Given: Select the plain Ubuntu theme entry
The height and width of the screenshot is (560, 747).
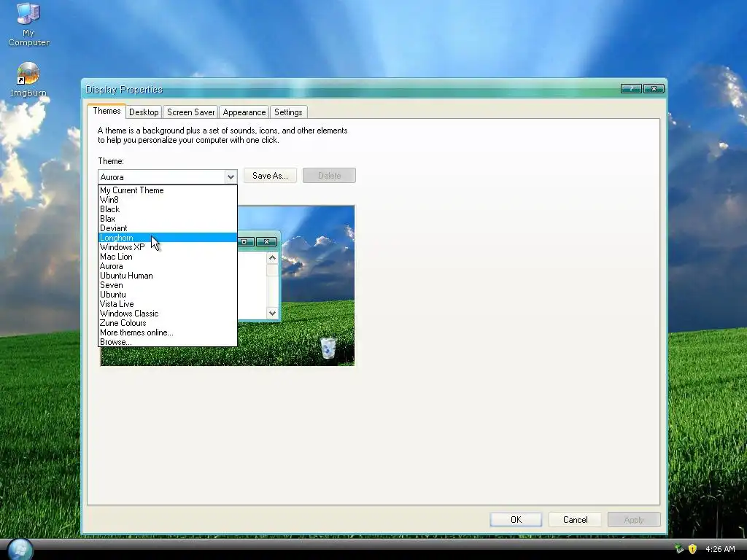Looking at the screenshot, I should tap(167, 295).
